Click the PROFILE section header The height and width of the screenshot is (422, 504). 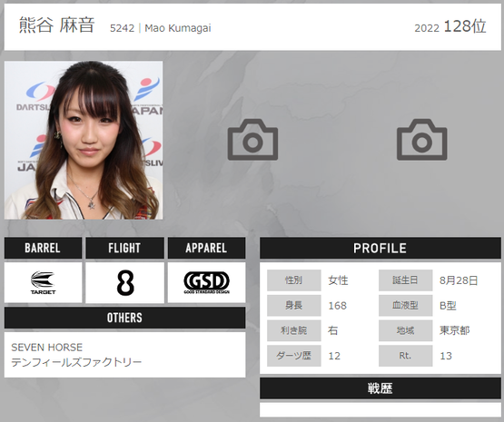(380, 248)
